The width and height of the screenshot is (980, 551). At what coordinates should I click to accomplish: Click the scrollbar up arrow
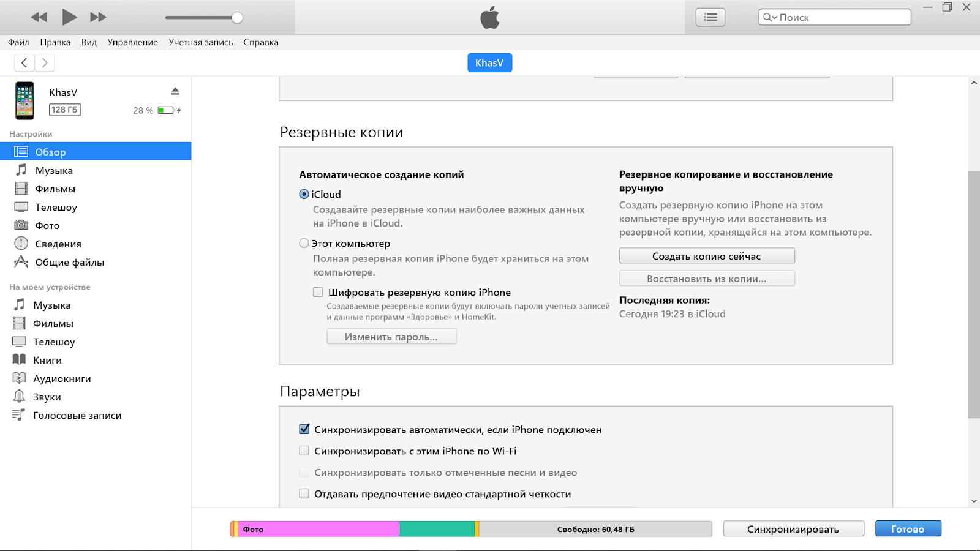974,83
